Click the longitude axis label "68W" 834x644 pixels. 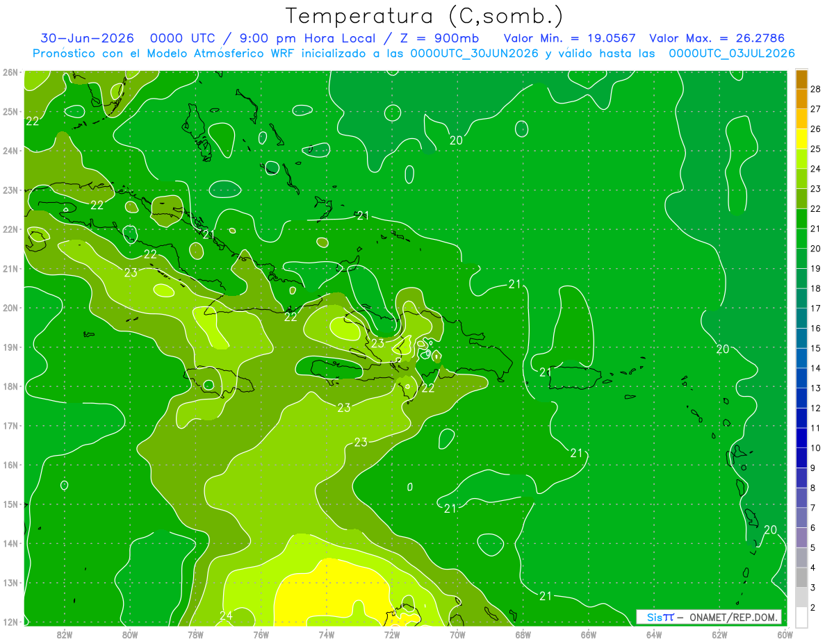[x=523, y=634]
